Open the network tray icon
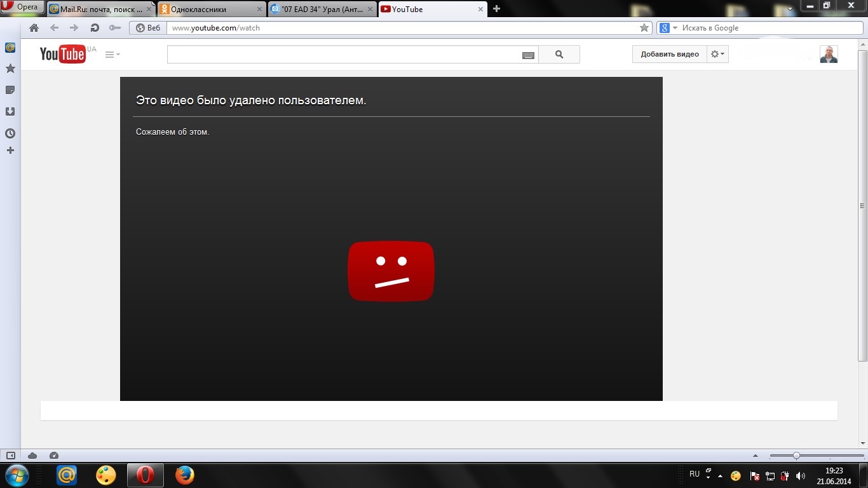Screen dimensions: 868x488 coord(770,475)
